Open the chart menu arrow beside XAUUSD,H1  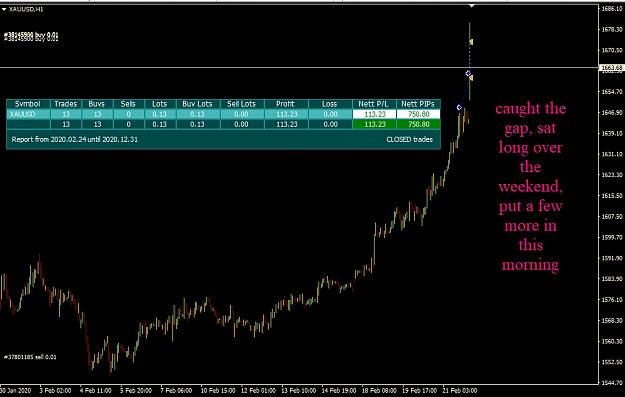coord(4,9)
